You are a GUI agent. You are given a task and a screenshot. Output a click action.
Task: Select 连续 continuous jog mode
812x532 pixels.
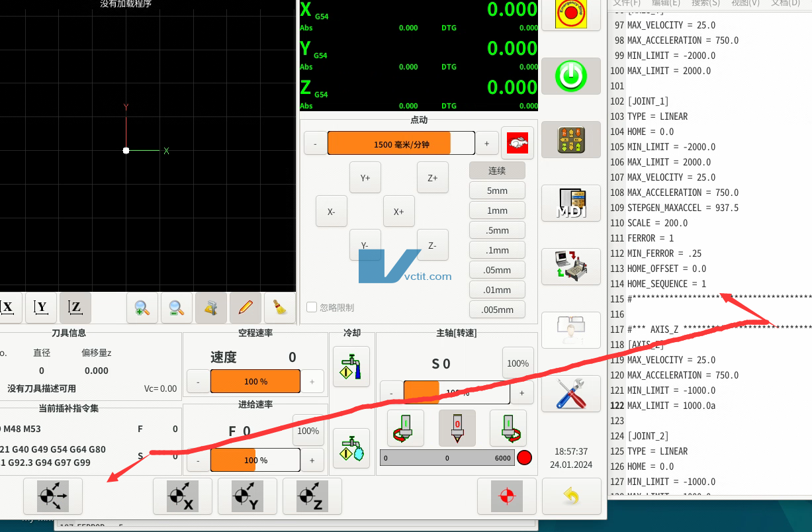pyautogui.click(x=497, y=171)
